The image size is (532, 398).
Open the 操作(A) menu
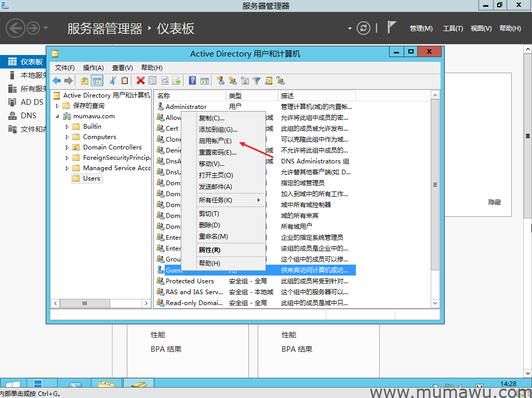[94, 67]
